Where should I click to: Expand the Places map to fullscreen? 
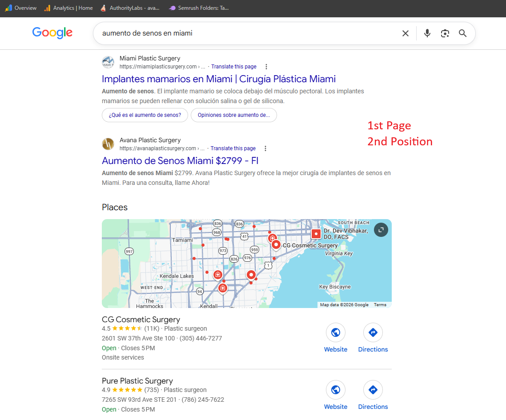[381, 230]
